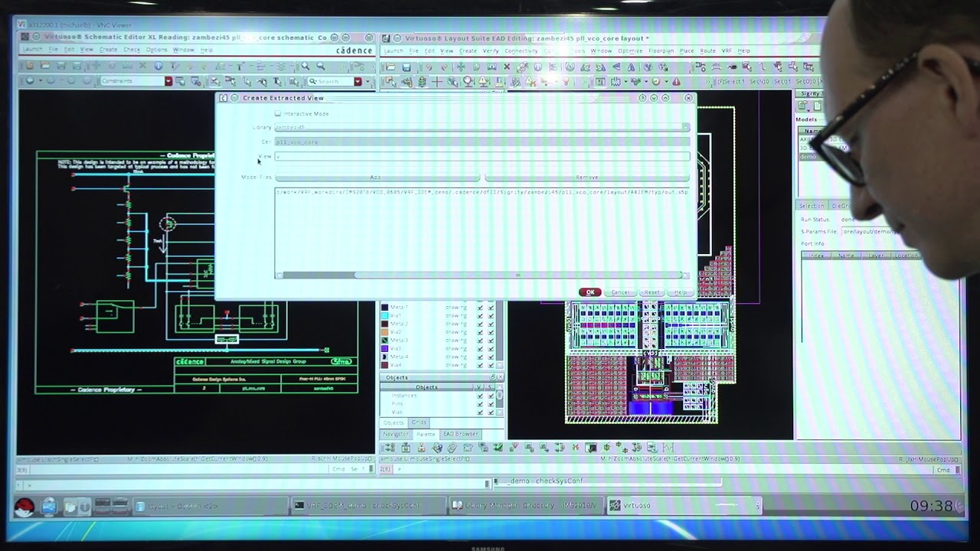Toggle Metal4 visibility checkbox in the palette
The width and height of the screenshot is (980, 551).
[480, 357]
